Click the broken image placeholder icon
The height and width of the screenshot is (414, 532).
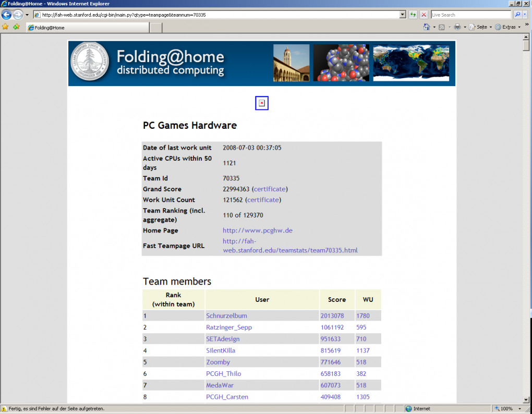[262, 103]
